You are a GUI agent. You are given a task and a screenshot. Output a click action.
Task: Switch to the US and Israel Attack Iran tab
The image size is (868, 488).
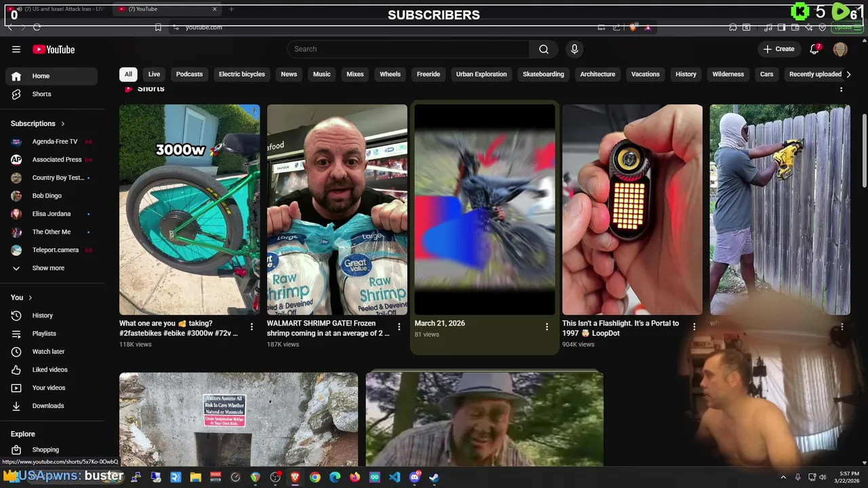tap(58, 9)
